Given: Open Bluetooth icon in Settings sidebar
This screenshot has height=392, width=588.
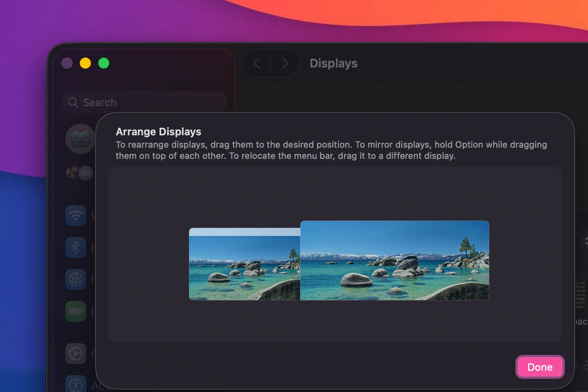Looking at the screenshot, I should [x=76, y=247].
